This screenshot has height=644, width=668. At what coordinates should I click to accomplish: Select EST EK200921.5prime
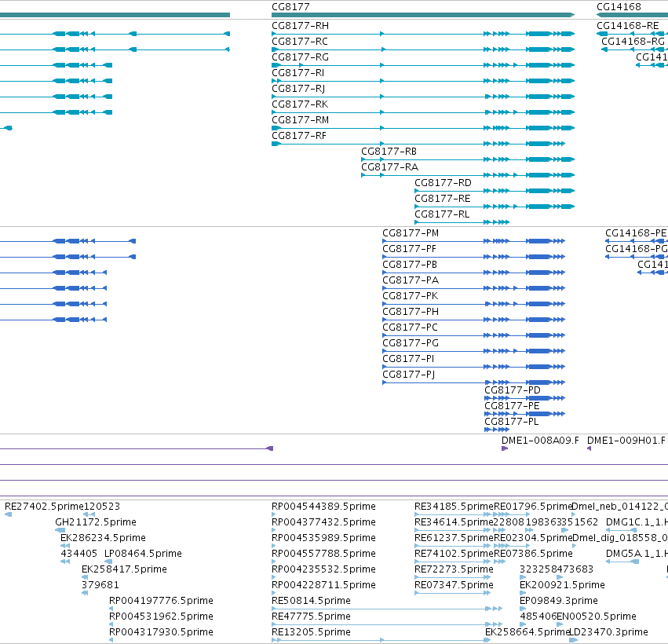(562, 585)
